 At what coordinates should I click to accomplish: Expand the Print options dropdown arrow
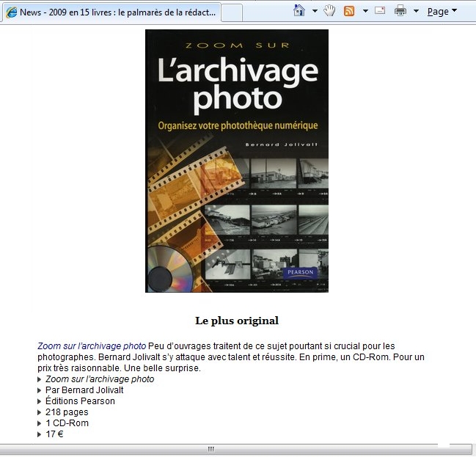pyautogui.click(x=416, y=12)
